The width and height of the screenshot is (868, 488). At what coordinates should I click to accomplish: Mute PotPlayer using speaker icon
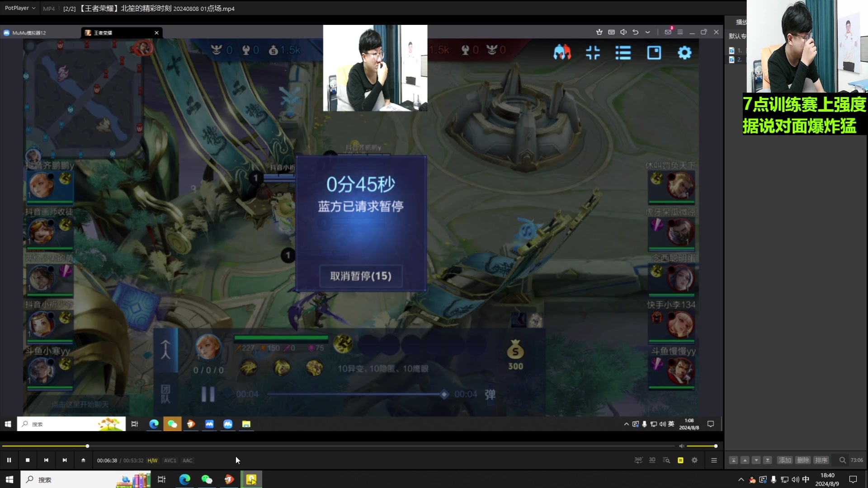(x=682, y=446)
